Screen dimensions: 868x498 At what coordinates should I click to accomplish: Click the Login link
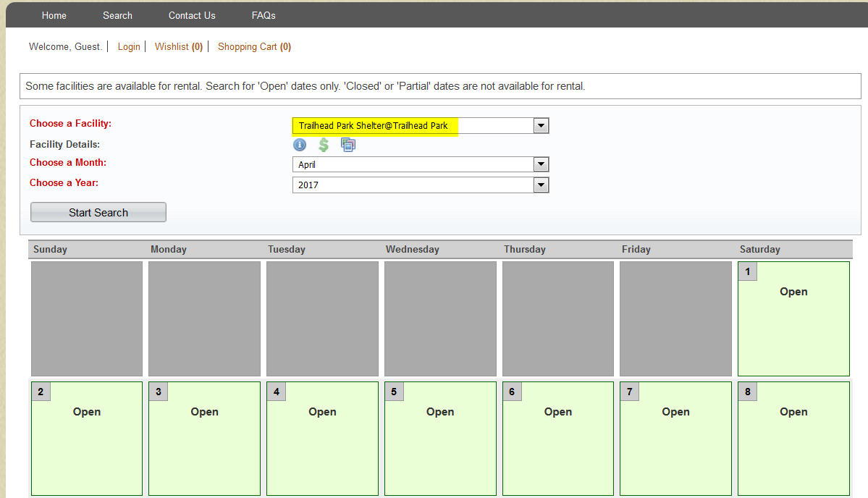pyautogui.click(x=128, y=46)
